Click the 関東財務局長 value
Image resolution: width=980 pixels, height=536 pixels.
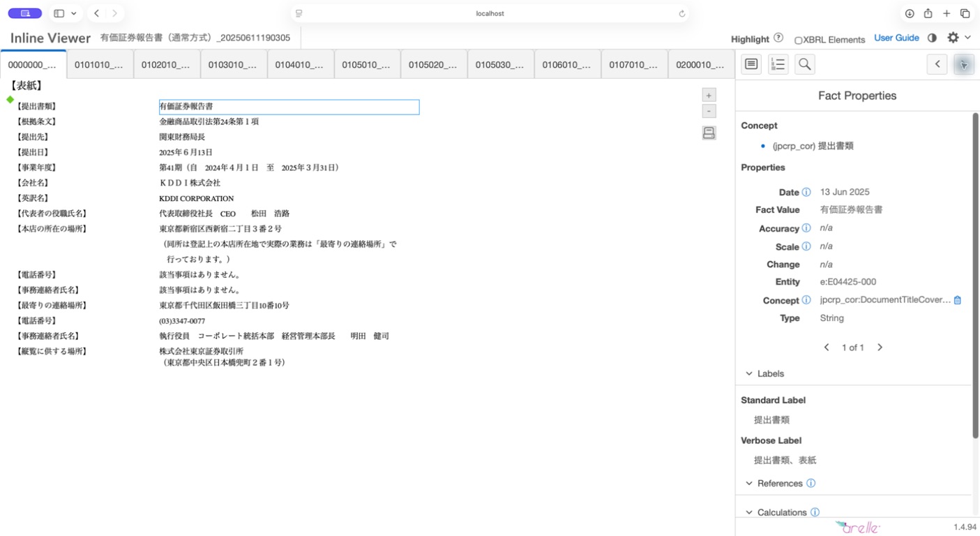[182, 137]
